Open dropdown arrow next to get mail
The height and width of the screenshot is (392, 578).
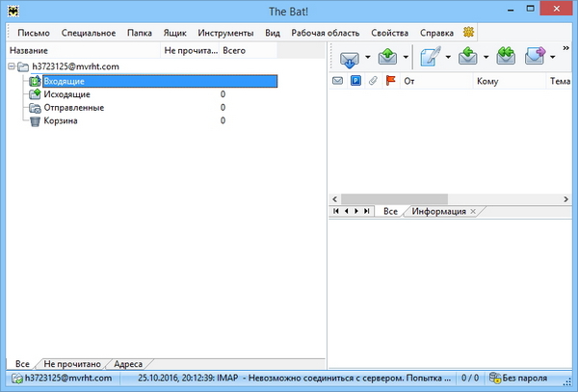point(366,58)
